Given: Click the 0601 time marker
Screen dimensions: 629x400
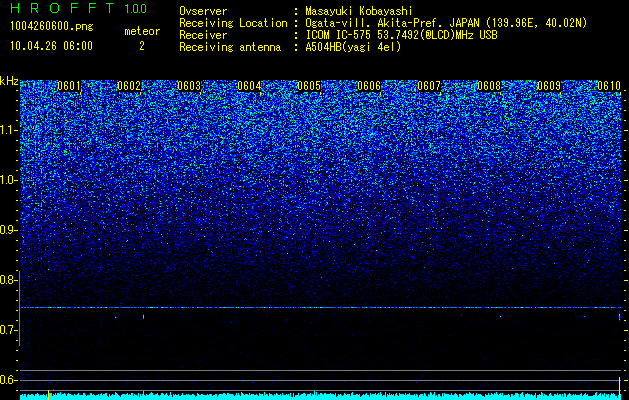Looking at the screenshot, I should coord(69,86).
